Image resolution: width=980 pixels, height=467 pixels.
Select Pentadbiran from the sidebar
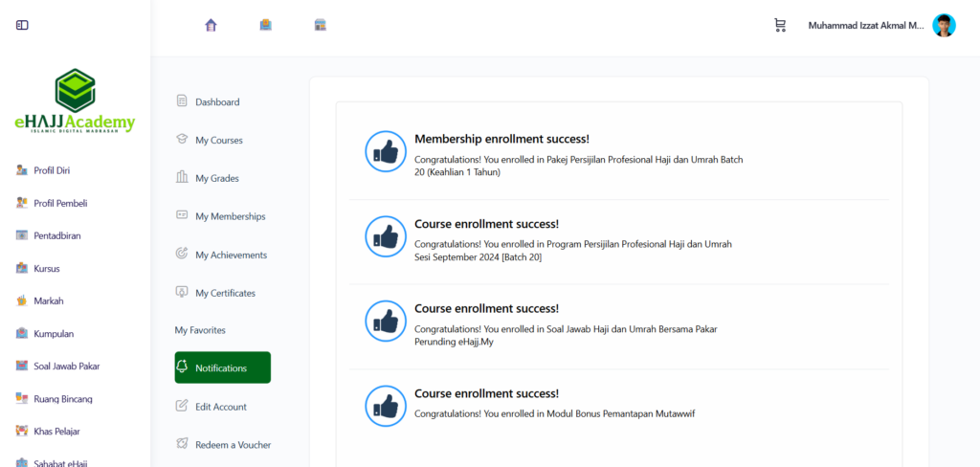[56, 235]
